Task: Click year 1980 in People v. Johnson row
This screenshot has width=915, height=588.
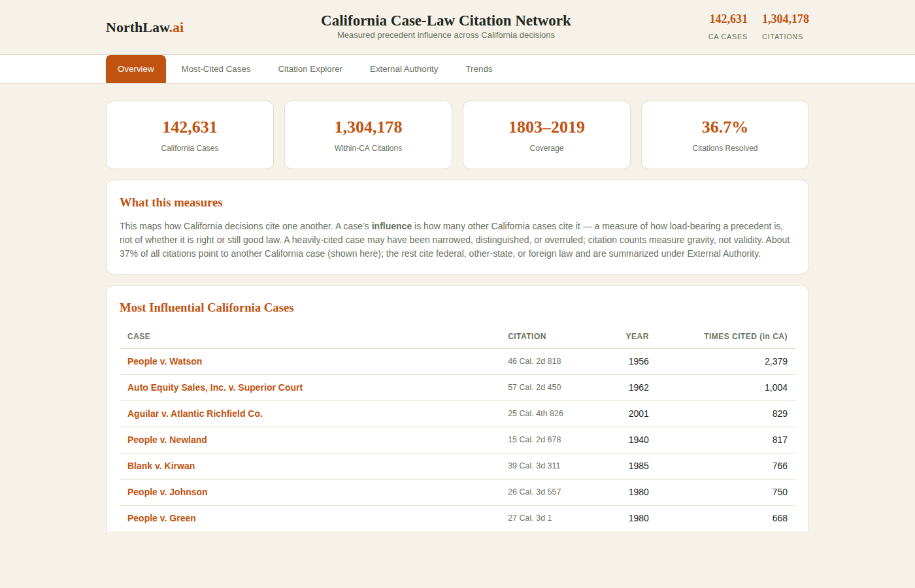Action: 639,492
